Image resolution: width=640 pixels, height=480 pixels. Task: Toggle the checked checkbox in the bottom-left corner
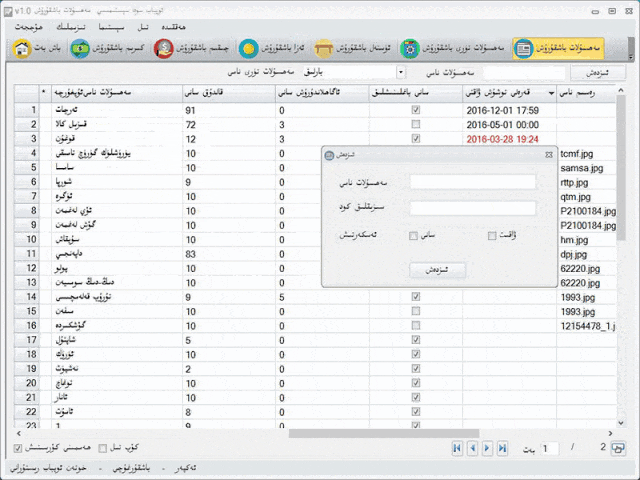click(18, 448)
